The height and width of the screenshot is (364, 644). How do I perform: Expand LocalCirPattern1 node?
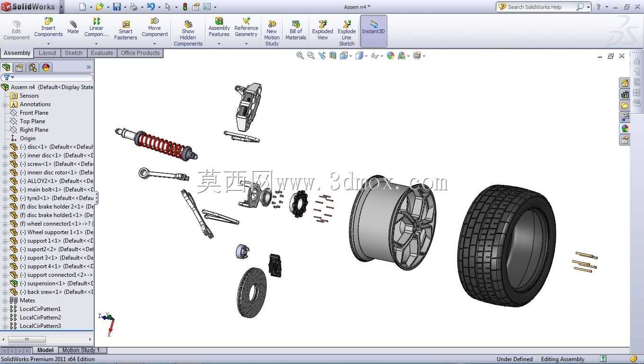[5, 309]
